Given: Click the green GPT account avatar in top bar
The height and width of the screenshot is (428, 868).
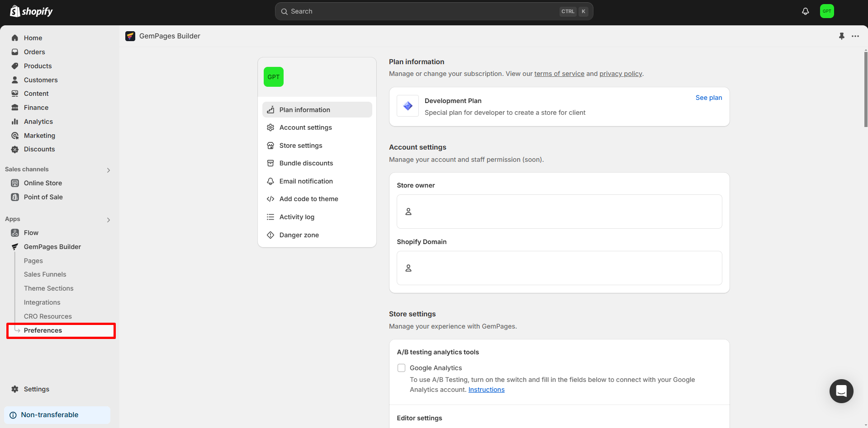Looking at the screenshot, I should point(826,11).
